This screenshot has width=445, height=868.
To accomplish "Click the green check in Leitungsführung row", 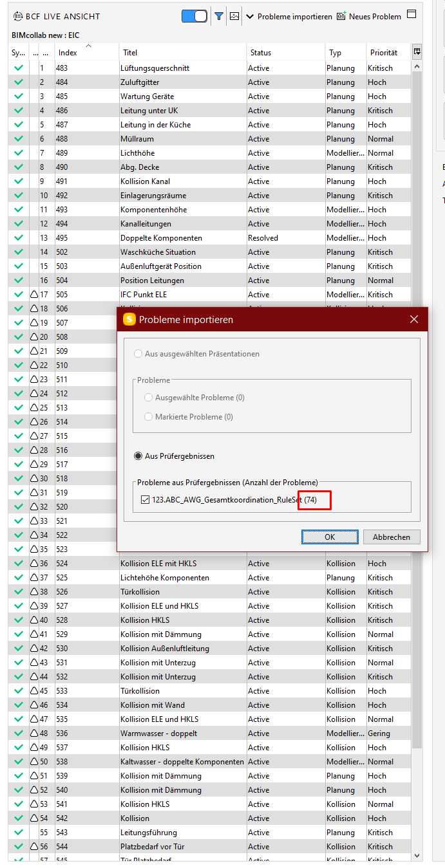I will [19, 832].
